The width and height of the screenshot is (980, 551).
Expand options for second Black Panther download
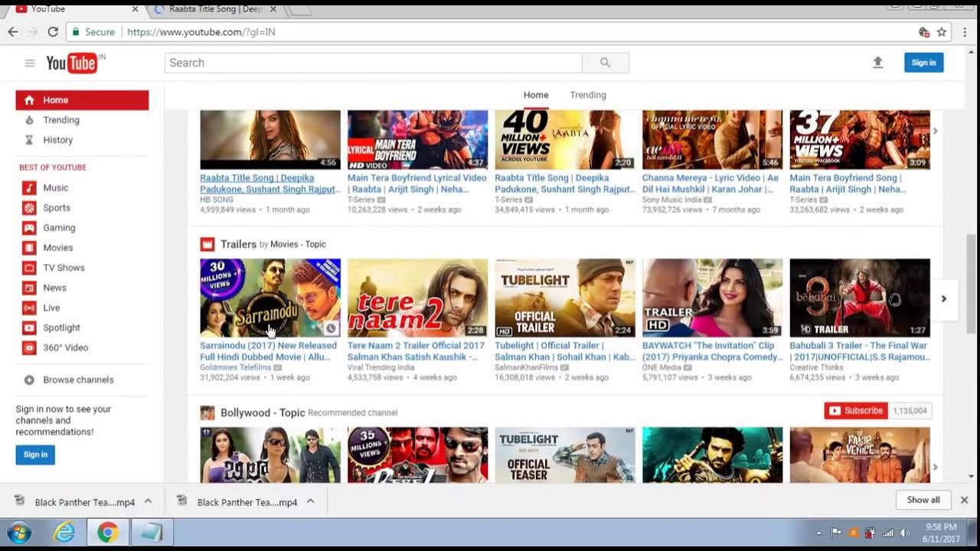[311, 501]
